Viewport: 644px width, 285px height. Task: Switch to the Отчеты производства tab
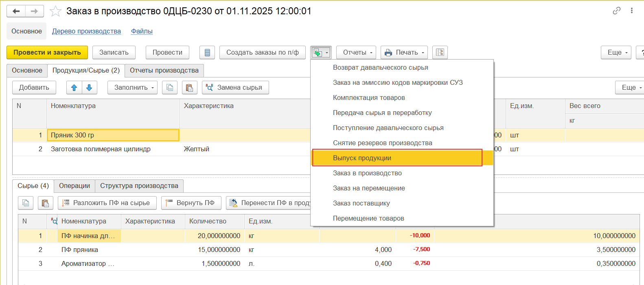(164, 71)
